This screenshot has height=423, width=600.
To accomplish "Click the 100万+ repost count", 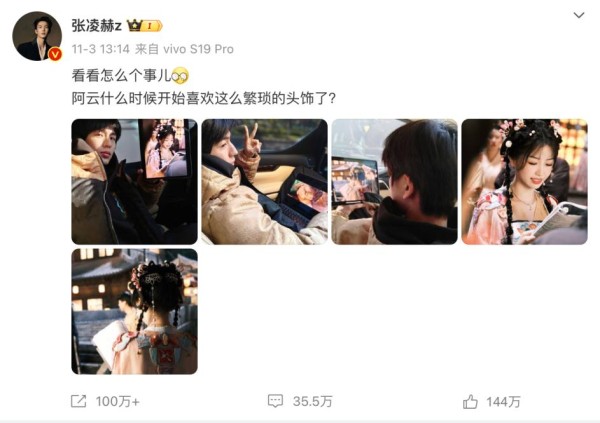I will [x=117, y=402].
